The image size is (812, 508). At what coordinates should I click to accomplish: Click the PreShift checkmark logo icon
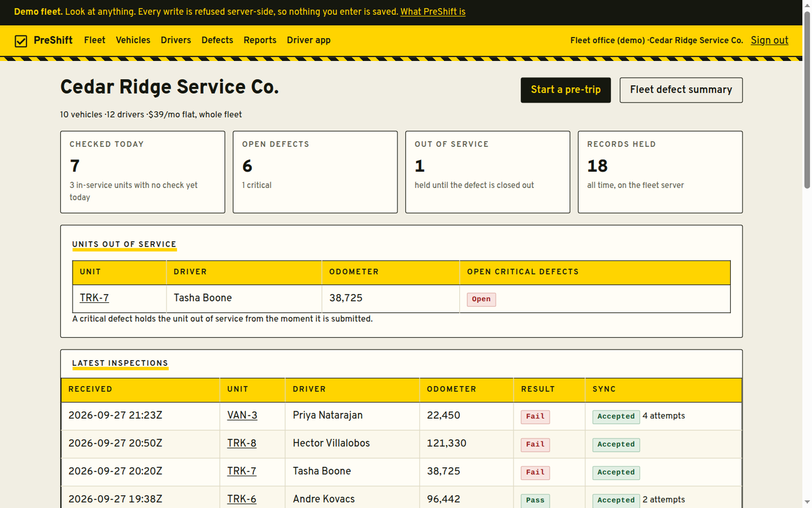coord(21,41)
